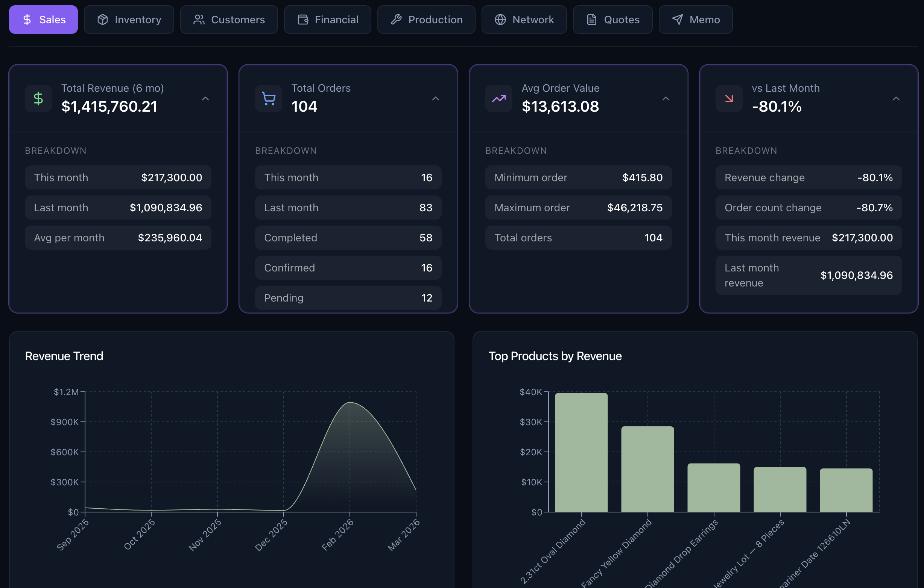Click the Jewelry Lot — 8 Pieces bar

(780, 489)
